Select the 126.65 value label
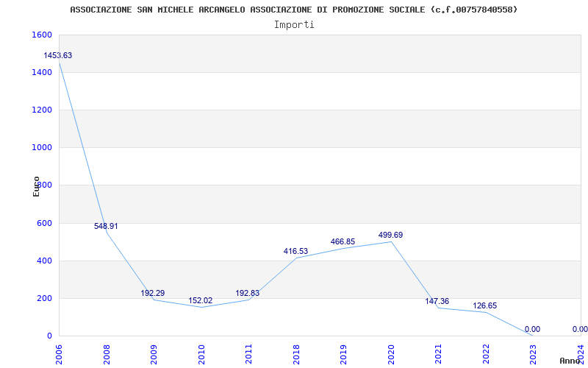 (485, 305)
